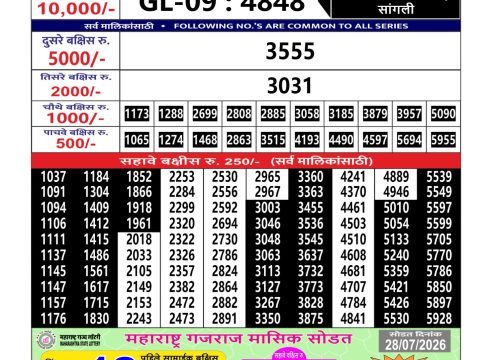Viewport: 480px width, 360px height.
Task: Click fifth prize number 2863
Action: (x=239, y=140)
